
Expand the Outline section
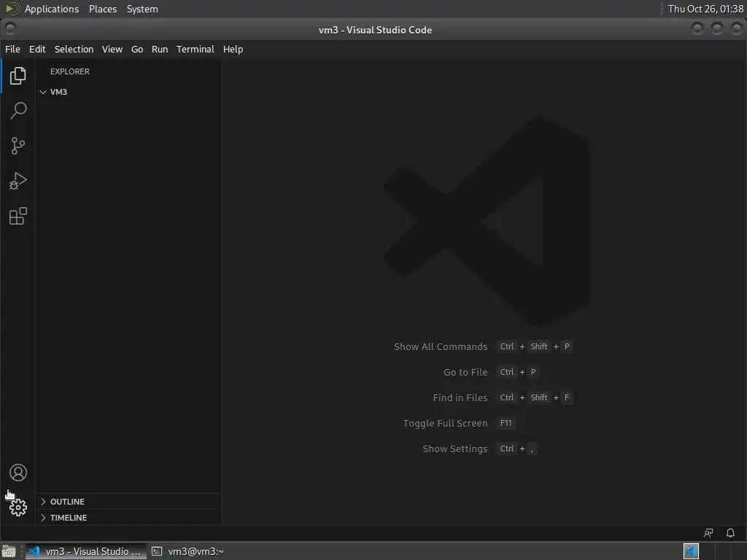[67, 502]
